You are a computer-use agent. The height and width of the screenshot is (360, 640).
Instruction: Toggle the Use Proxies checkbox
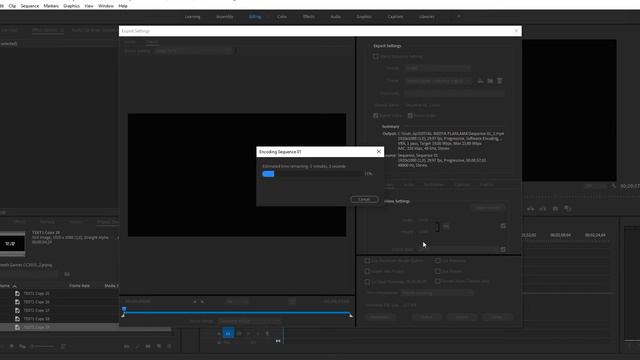point(438,271)
